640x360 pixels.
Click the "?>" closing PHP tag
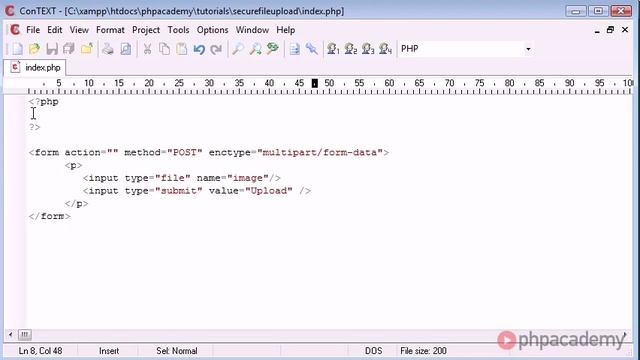point(34,127)
